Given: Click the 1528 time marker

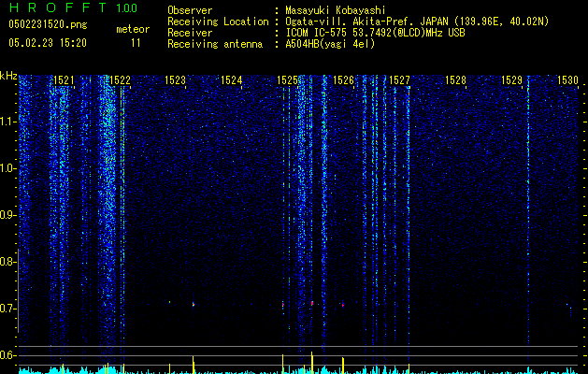Looking at the screenshot, I should coord(455,80).
